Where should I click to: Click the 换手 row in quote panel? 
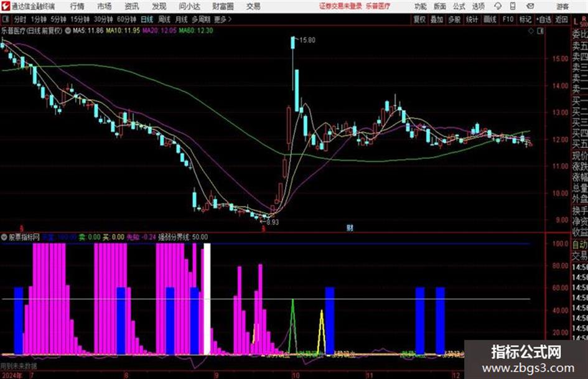pos(580,210)
